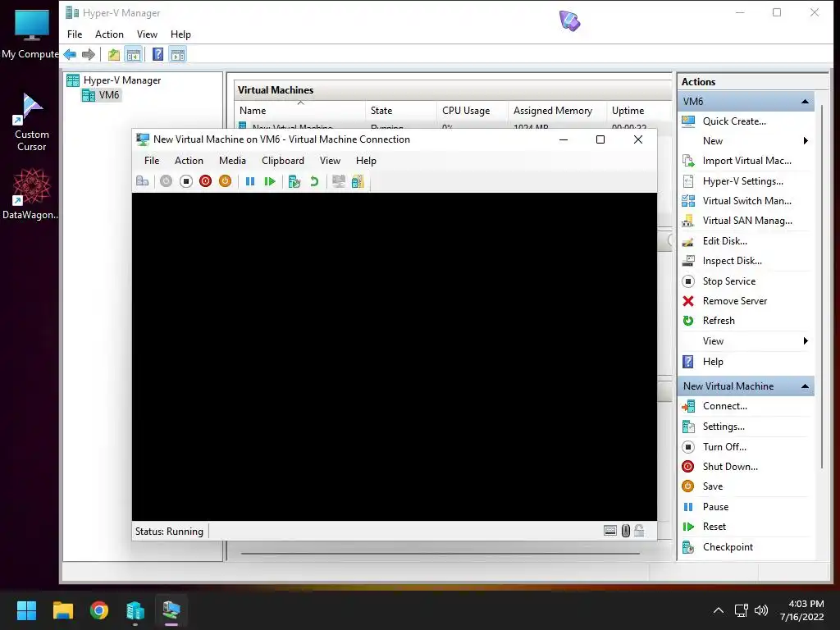Click Turn Off icon in VM Connection toolbar
This screenshot has height=630, width=840.
(186, 181)
